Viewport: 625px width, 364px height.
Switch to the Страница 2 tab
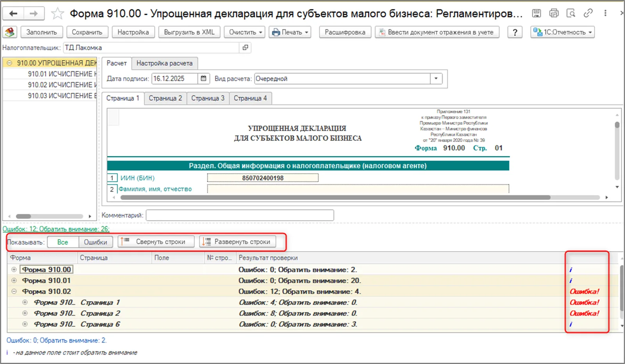(165, 98)
